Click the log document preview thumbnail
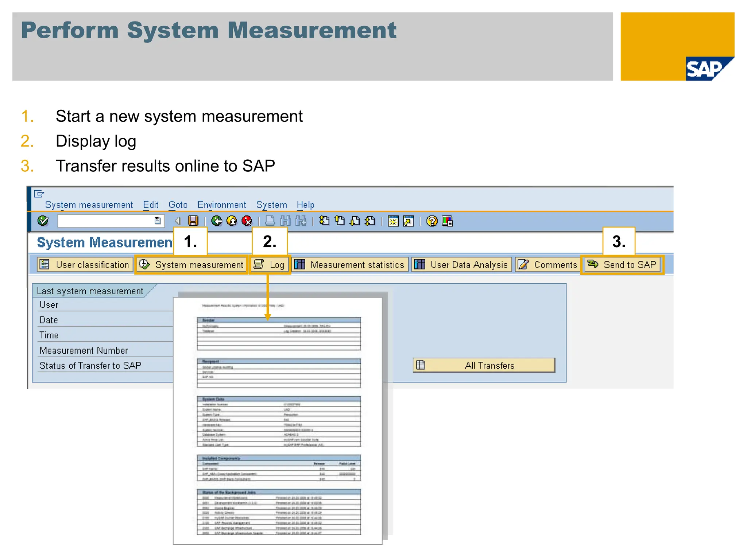 (278, 421)
